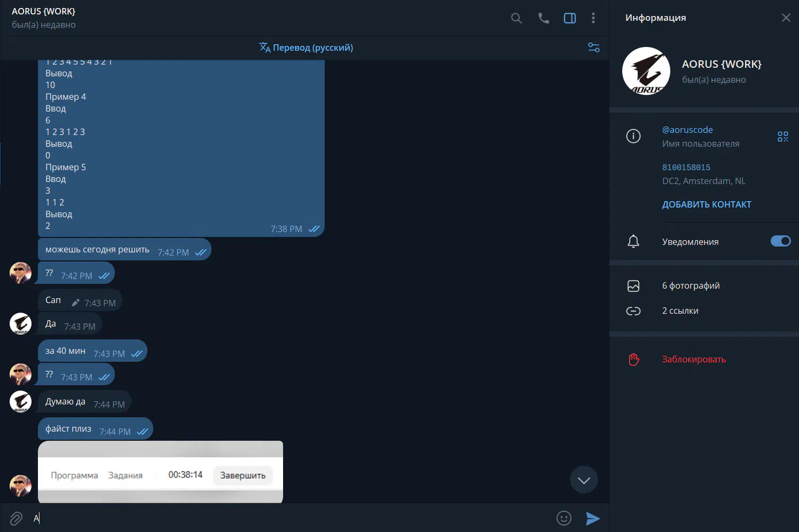Click the Перевод (русский) translate bar

click(x=305, y=47)
